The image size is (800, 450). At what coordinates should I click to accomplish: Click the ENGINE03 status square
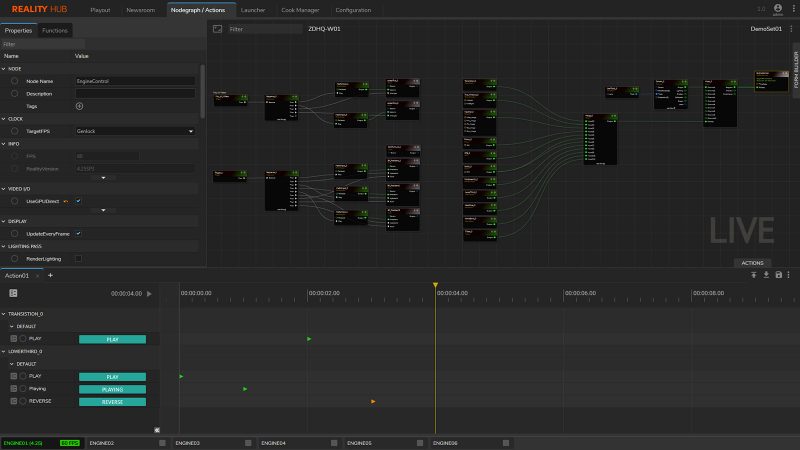pyautogui.click(x=248, y=443)
